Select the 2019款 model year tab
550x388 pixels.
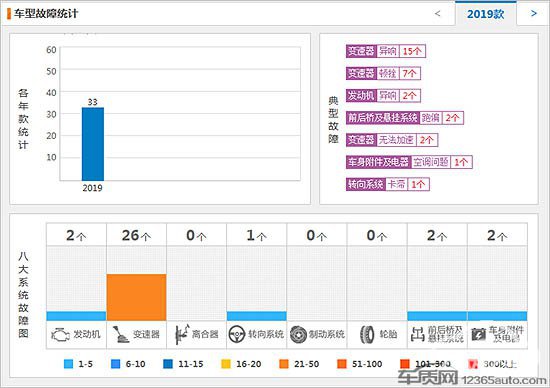[x=485, y=14]
